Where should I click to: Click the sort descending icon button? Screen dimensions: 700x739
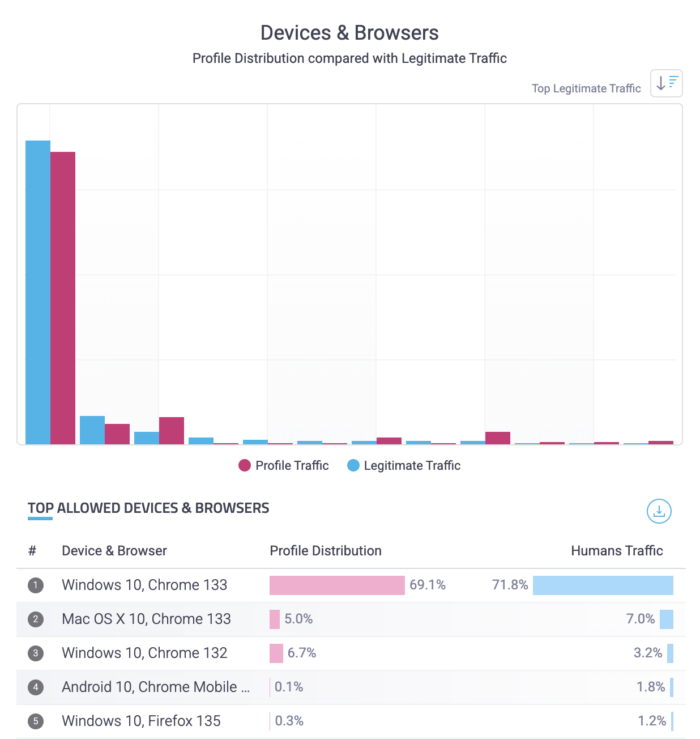(x=666, y=83)
